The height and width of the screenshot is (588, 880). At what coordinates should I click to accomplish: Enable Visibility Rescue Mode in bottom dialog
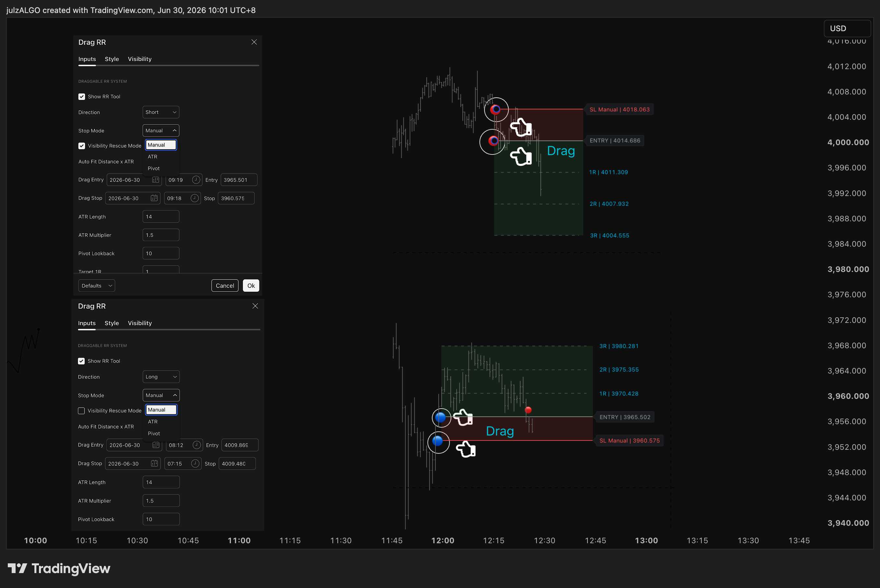pyautogui.click(x=81, y=410)
